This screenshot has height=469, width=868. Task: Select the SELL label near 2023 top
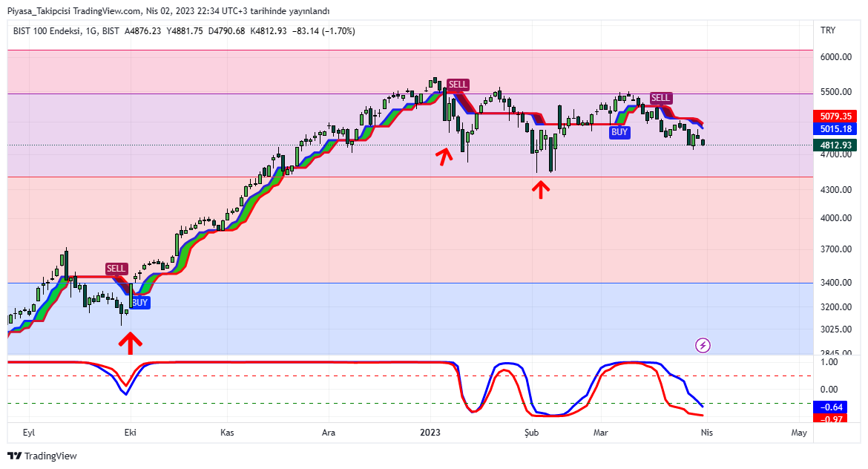[x=458, y=85]
